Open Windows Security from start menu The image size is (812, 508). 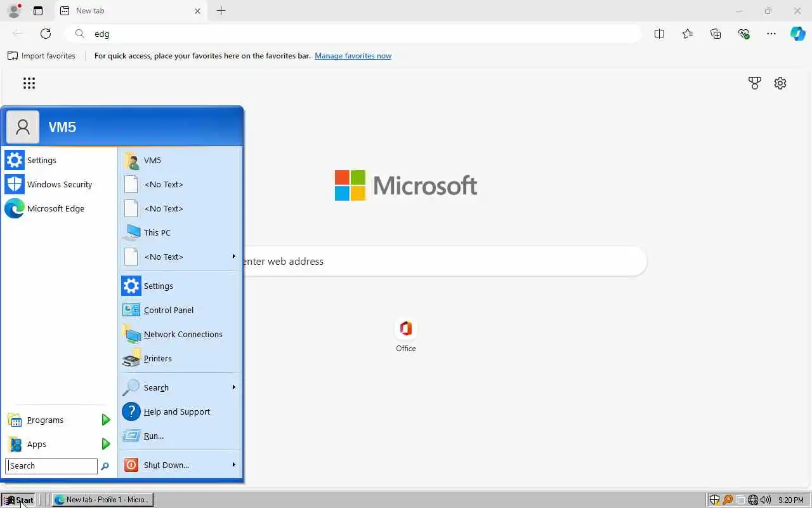pyautogui.click(x=60, y=184)
